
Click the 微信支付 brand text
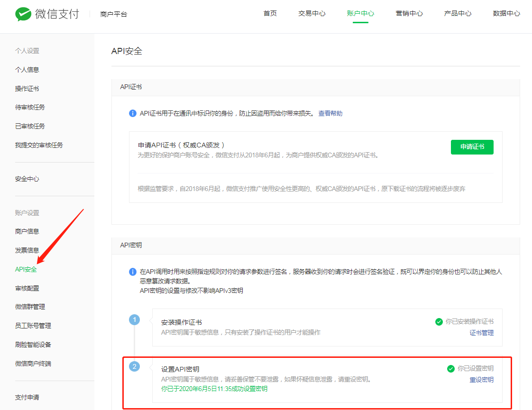pos(57,14)
